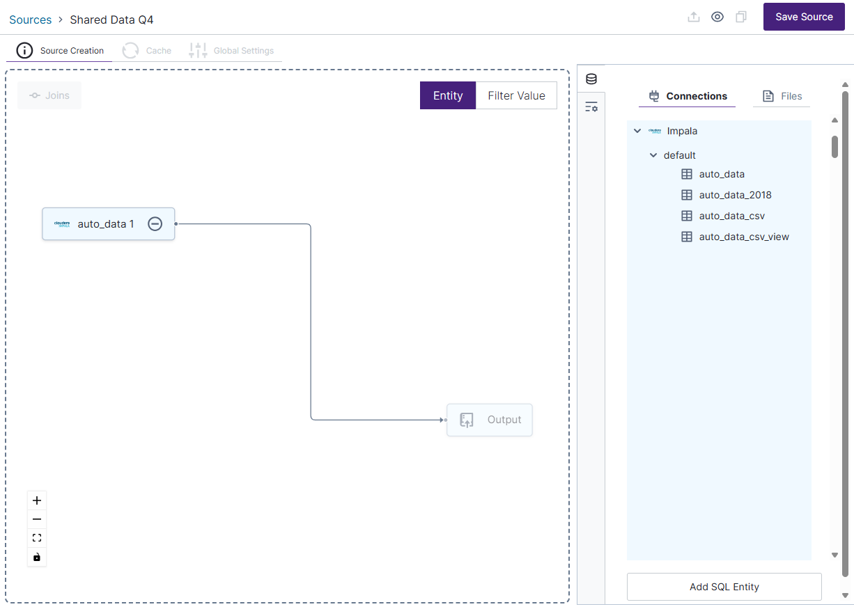Switch to the Connections tab

tap(687, 96)
